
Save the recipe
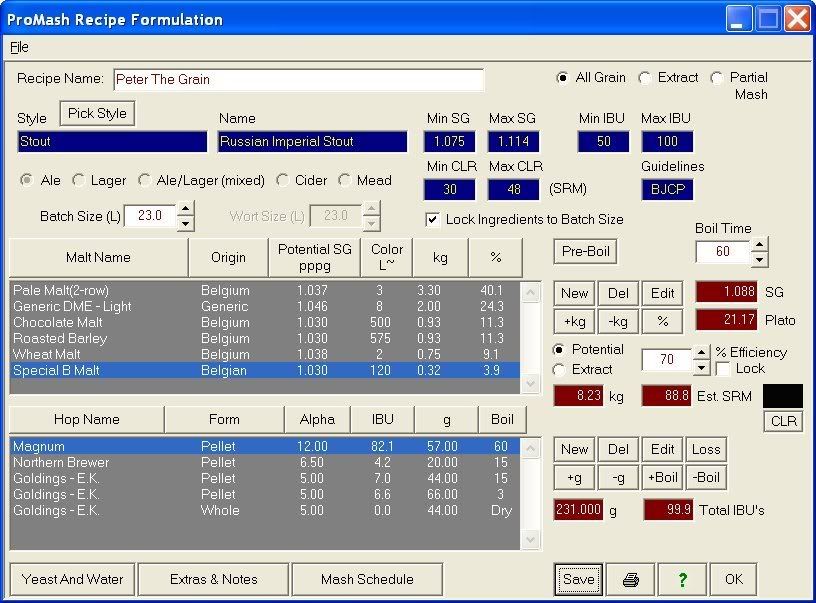[x=579, y=579]
